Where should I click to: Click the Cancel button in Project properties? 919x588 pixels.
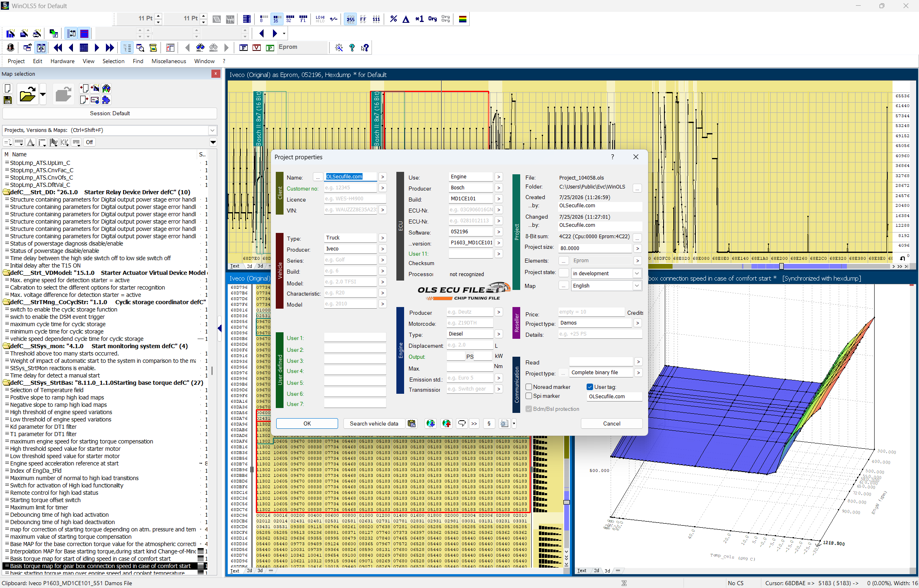(612, 423)
